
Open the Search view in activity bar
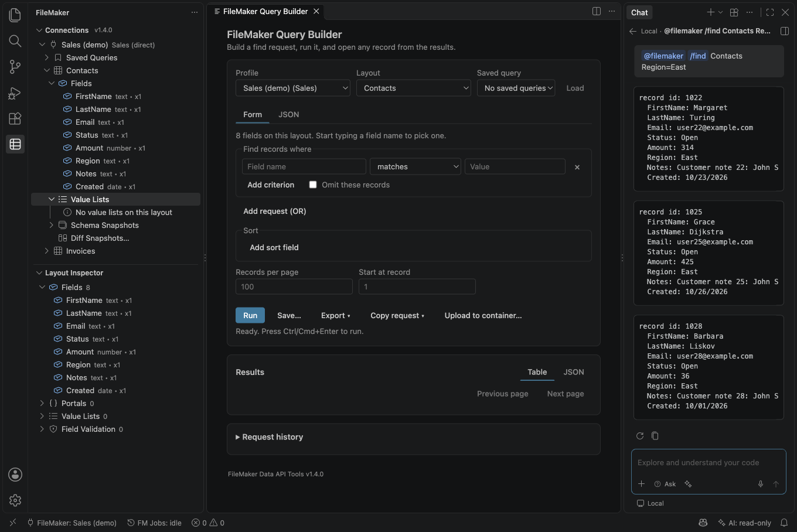15,41
